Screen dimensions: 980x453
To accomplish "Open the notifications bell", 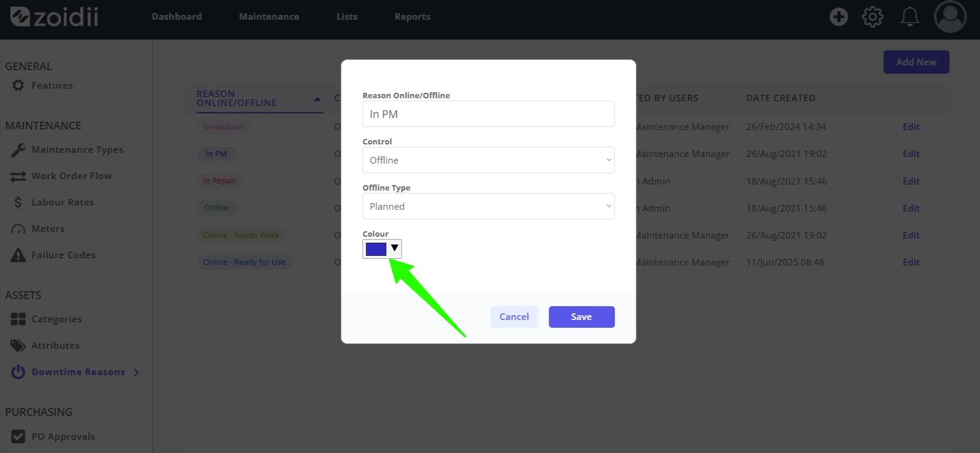I will (910, 17).
